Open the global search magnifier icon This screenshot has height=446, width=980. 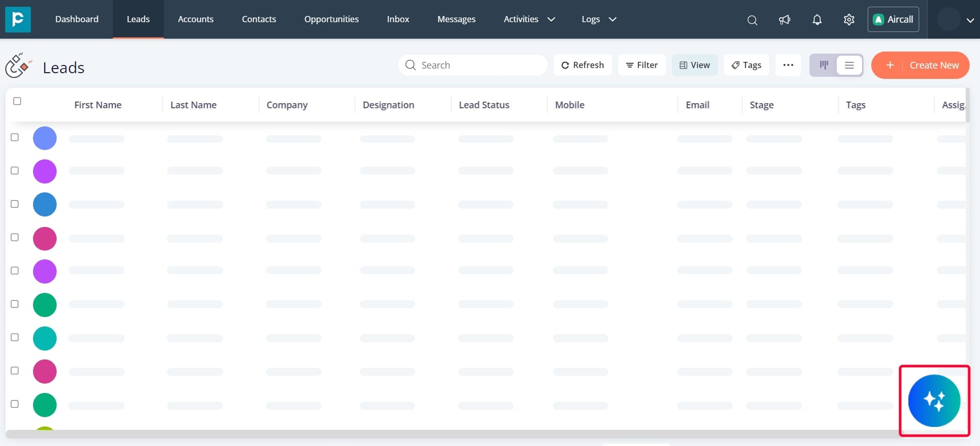pyautogui.click(x=752, y=20)
